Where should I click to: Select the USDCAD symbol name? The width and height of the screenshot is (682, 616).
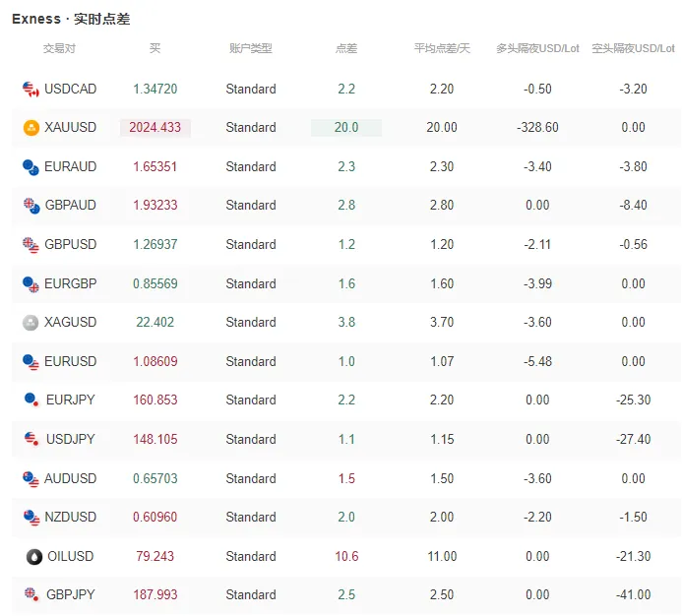pos(71,89)
